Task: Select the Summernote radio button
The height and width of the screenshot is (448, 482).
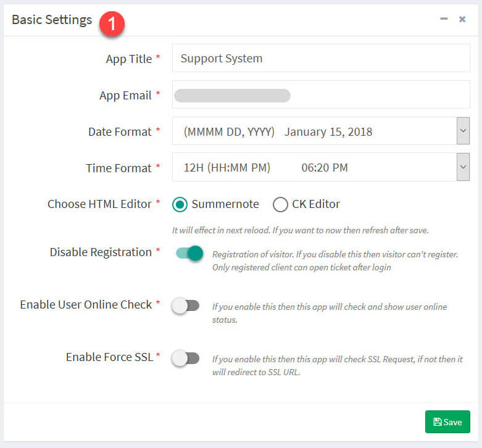Action: point(180,204)
